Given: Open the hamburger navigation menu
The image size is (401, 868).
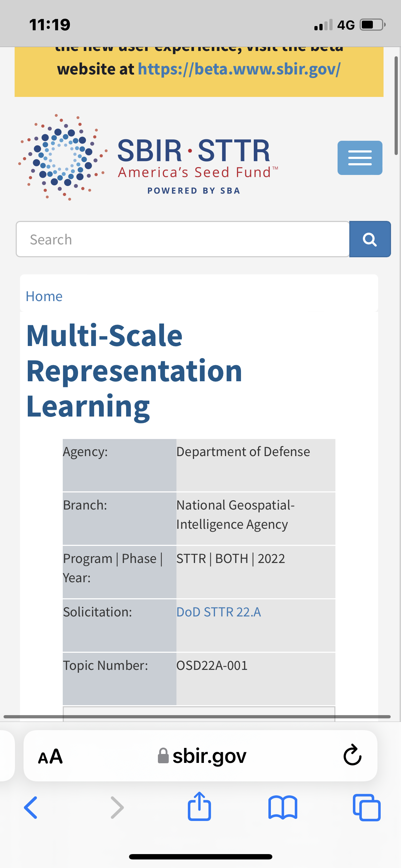Looking at the screenshot, I should [x=360, y=158].
